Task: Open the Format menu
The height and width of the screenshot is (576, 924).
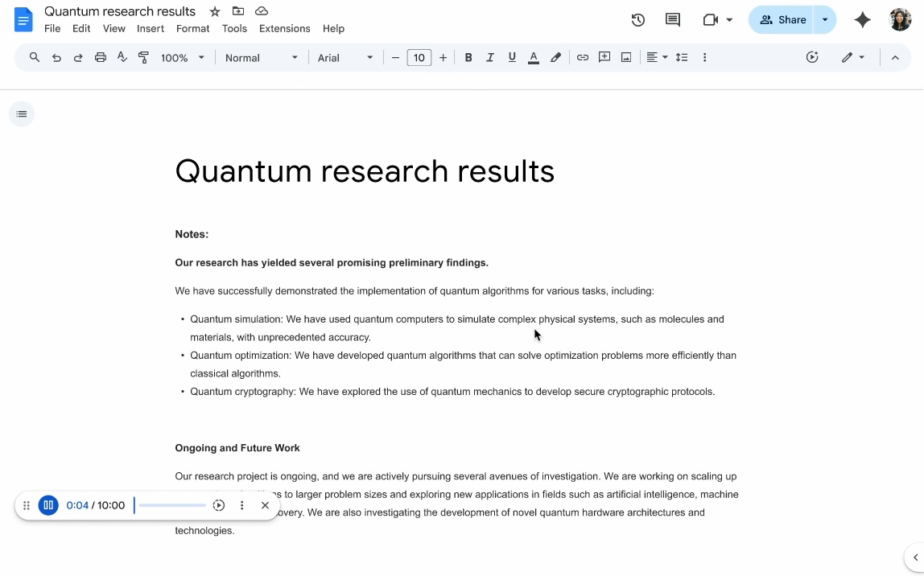Action: click(192, 28)
